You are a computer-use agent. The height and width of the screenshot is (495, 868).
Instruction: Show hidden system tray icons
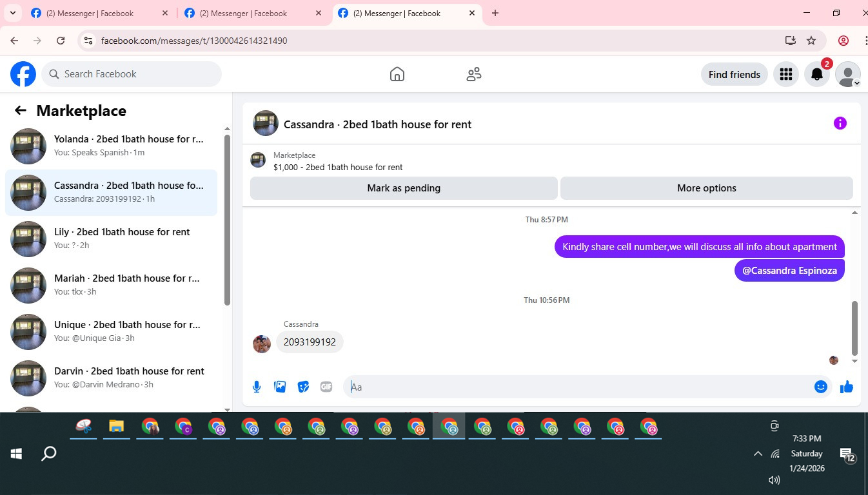click(x=758, y=454)
